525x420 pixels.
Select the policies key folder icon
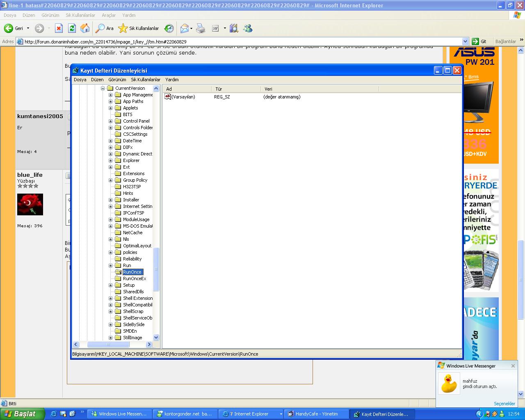pos(118,252)
